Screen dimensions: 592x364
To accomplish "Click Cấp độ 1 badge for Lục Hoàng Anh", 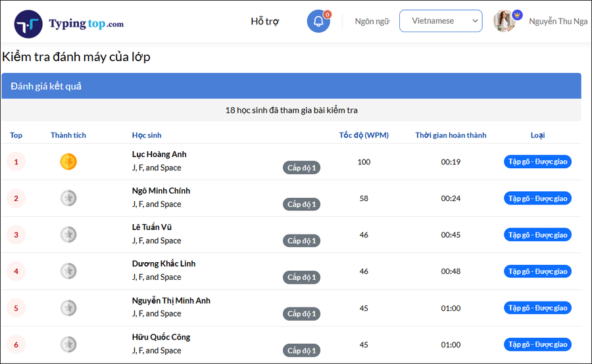I will point(302,168).
